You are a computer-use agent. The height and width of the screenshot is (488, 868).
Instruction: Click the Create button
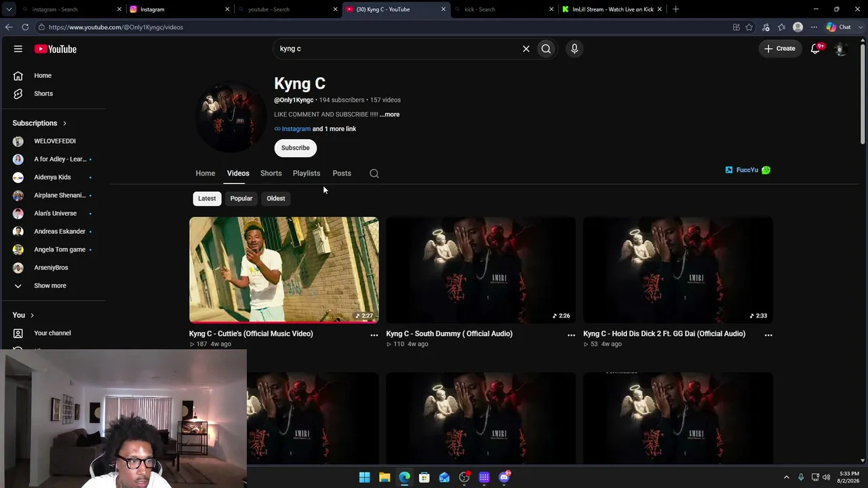coord(780,49)
